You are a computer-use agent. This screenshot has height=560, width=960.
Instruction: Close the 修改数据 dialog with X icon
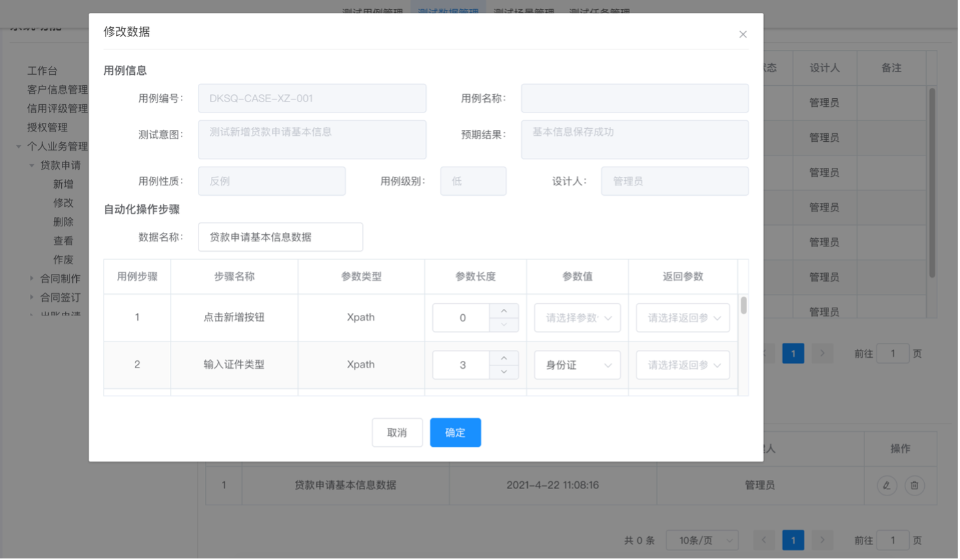pos(743,34)
